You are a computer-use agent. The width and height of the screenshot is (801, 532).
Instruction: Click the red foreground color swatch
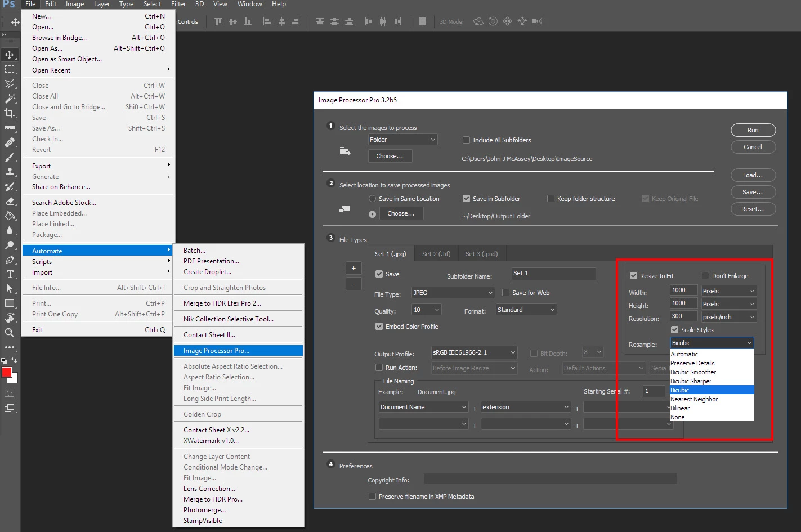7,373
